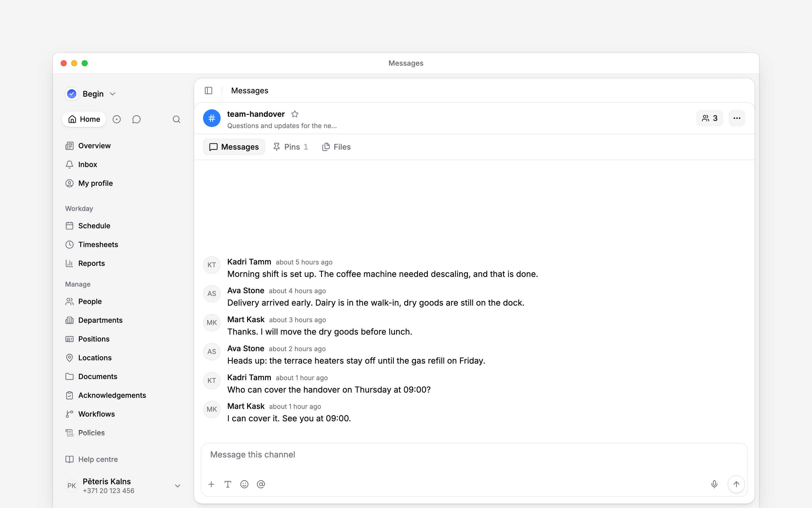Open Timesheets

coord(124,245)
